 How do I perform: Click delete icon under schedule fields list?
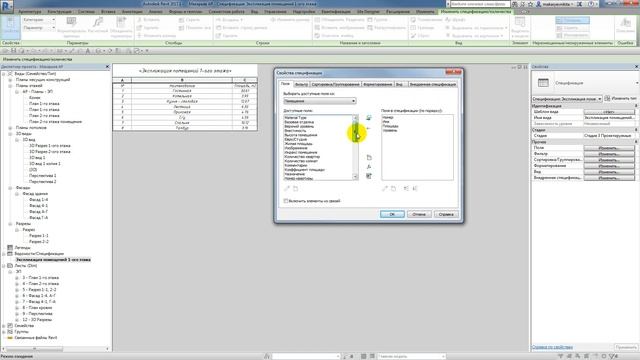393,189
